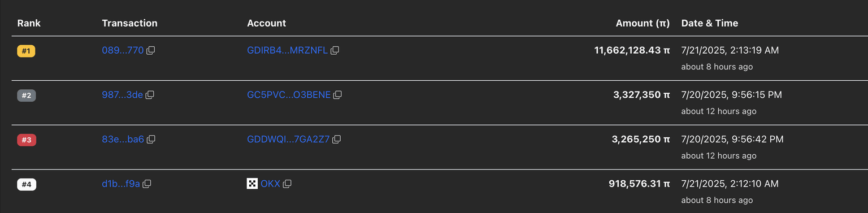868x213 pixels.
Task: View account GDIRB4...MRZNFL
Action: pos(287,50)
